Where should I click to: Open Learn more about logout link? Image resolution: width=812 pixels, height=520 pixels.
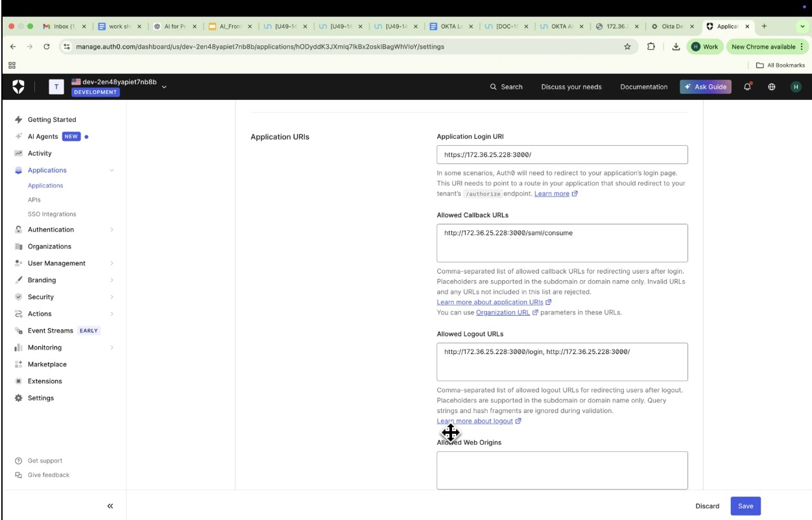(475, 421)
